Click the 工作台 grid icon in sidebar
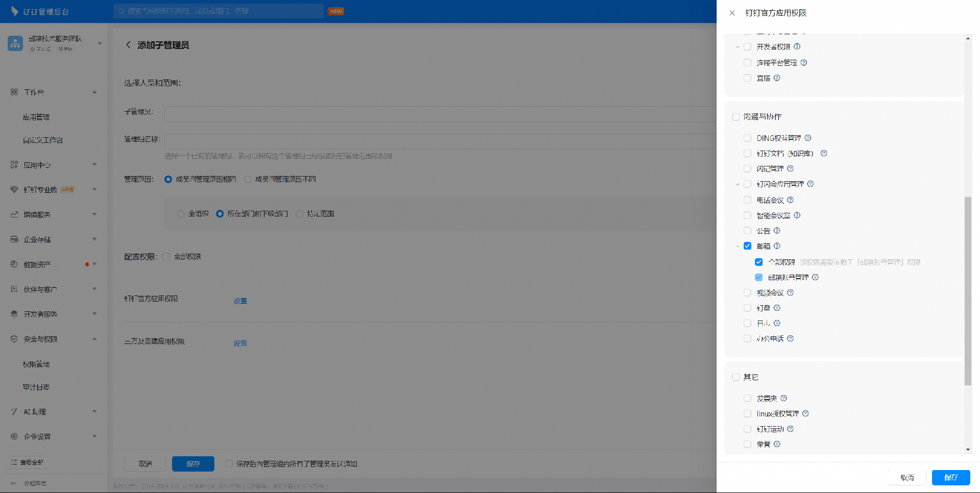The image size is (980, 493). pyautogui.click(x=14, y=92)
